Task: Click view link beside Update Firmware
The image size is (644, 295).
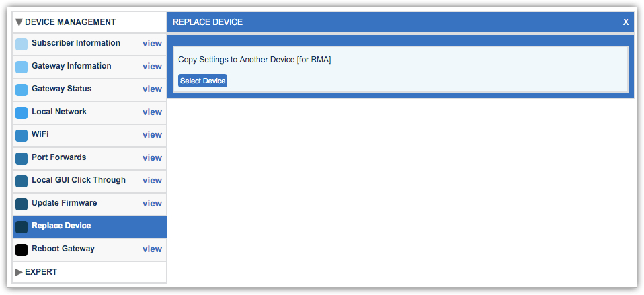Action: tap(152, 204)
